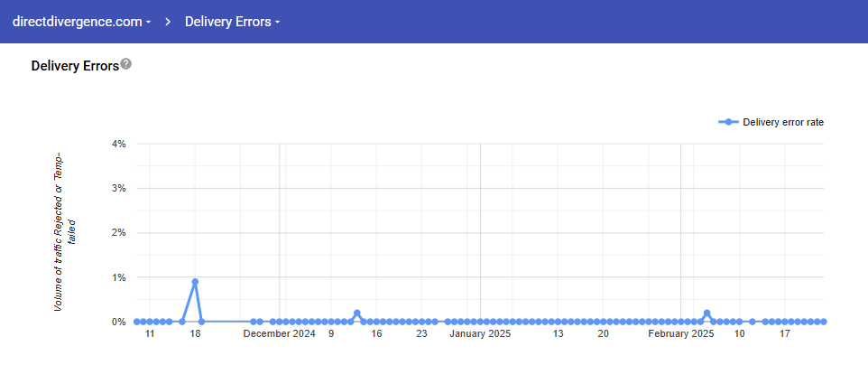The image size is (868, 365).
Task: Click the help question mark icon
Action: [126, 64]
